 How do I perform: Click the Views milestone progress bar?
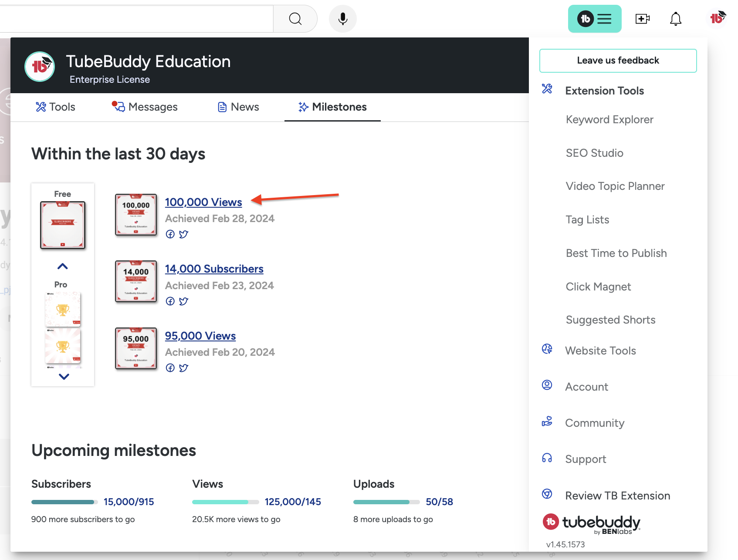tap(226, 502)
